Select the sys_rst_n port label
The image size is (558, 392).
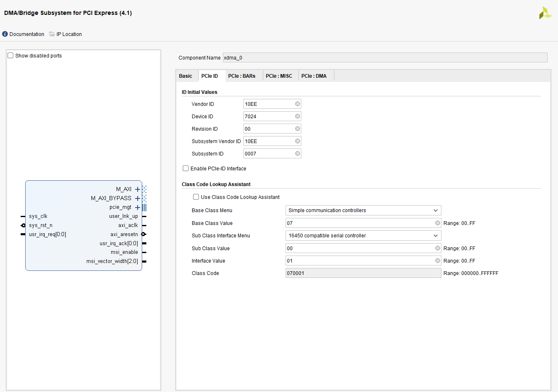pyautogui.click(x=41, y=225)
